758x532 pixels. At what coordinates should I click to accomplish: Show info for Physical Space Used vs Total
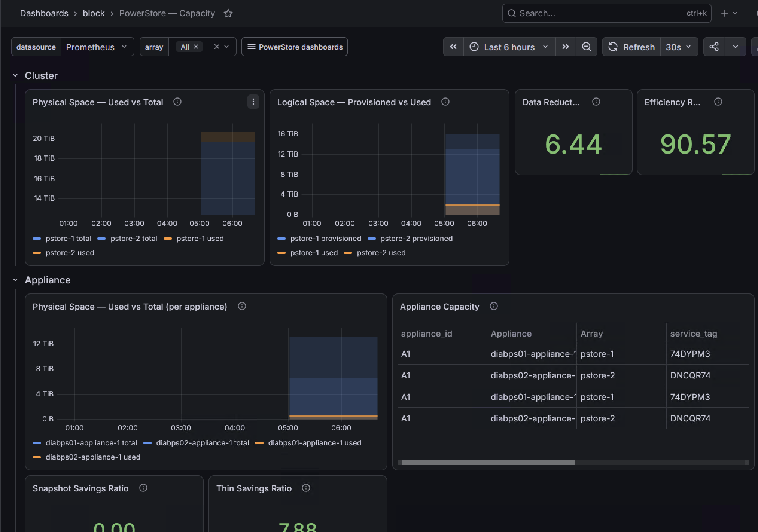(177, 102)
